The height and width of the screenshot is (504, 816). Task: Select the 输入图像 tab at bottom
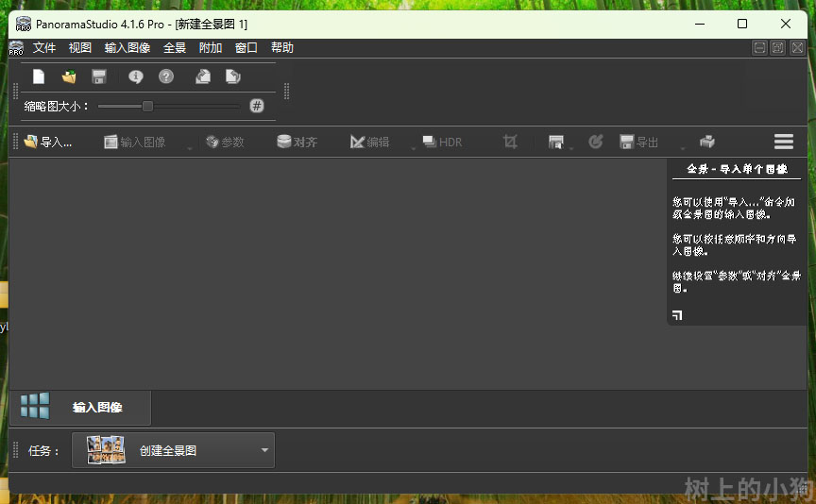pos(97,408)
